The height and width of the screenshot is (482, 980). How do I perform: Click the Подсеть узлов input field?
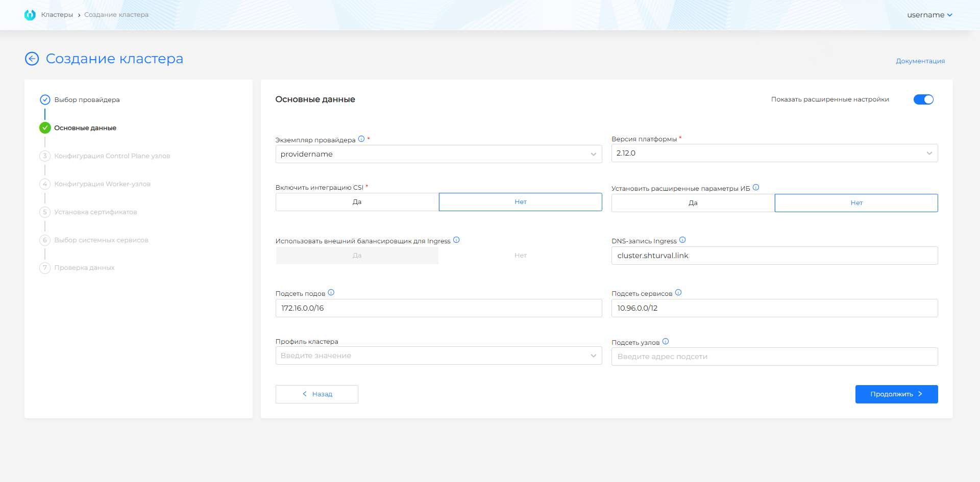[x=774, y=357]
